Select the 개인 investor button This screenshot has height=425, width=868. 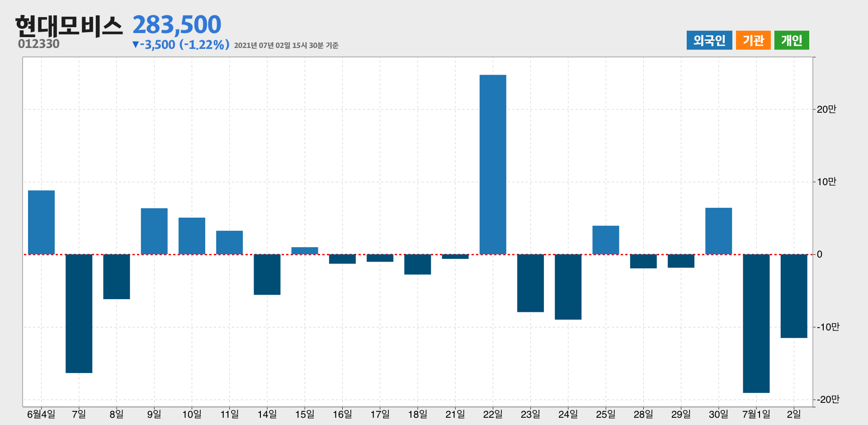792,40
